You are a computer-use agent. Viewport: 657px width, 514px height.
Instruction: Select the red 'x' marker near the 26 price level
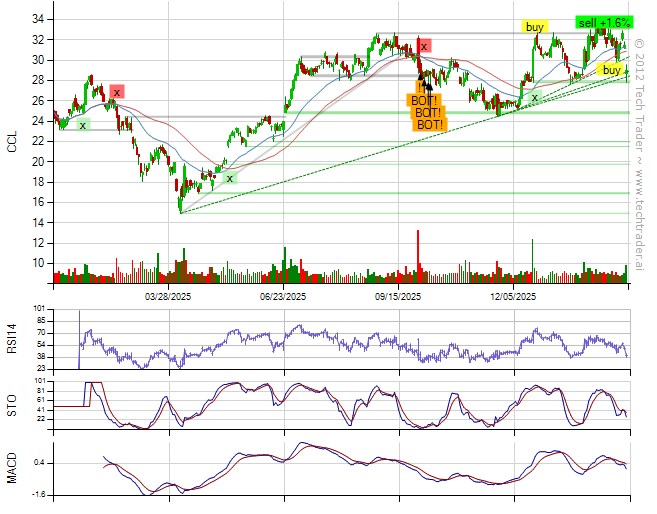point(117,92)
